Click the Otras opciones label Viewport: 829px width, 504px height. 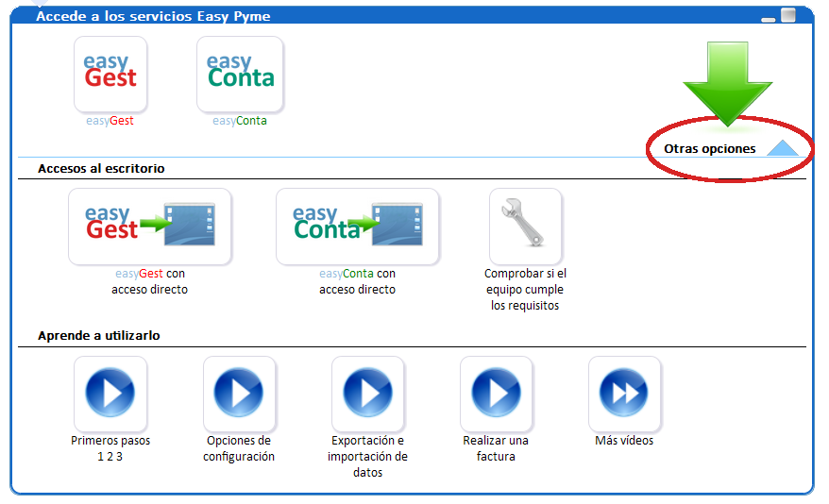coord(709,149)
